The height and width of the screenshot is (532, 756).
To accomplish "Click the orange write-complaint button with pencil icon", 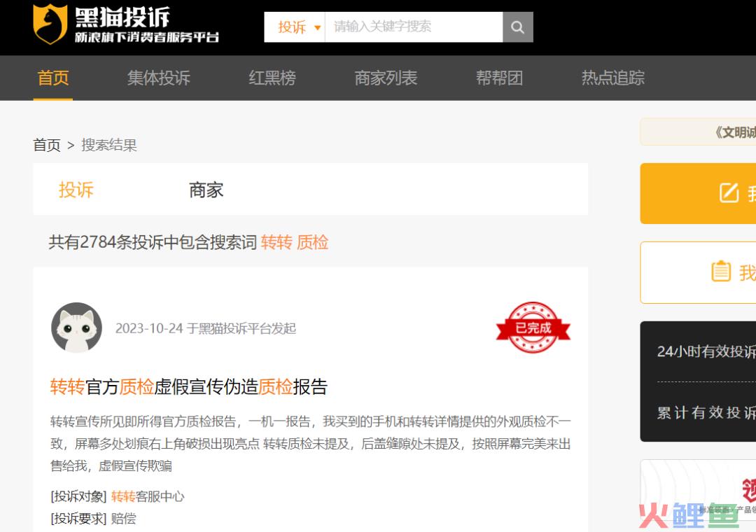I will click(x=698, y=193).
